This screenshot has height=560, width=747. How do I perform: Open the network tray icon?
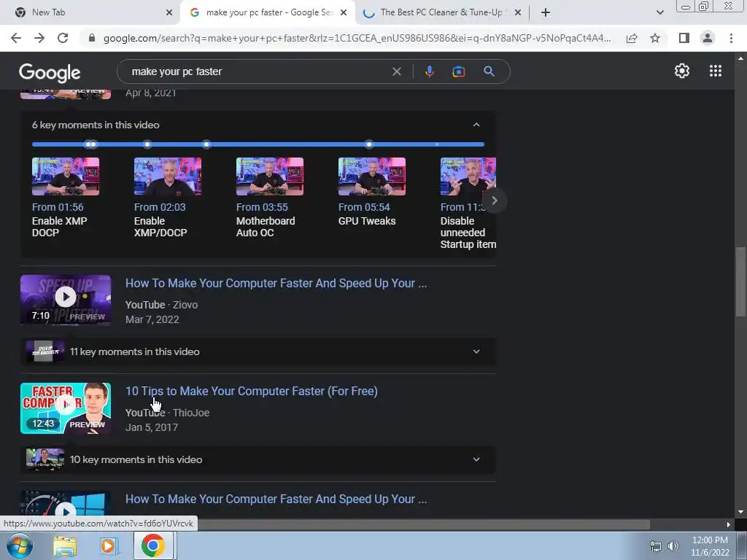point(656,546)
